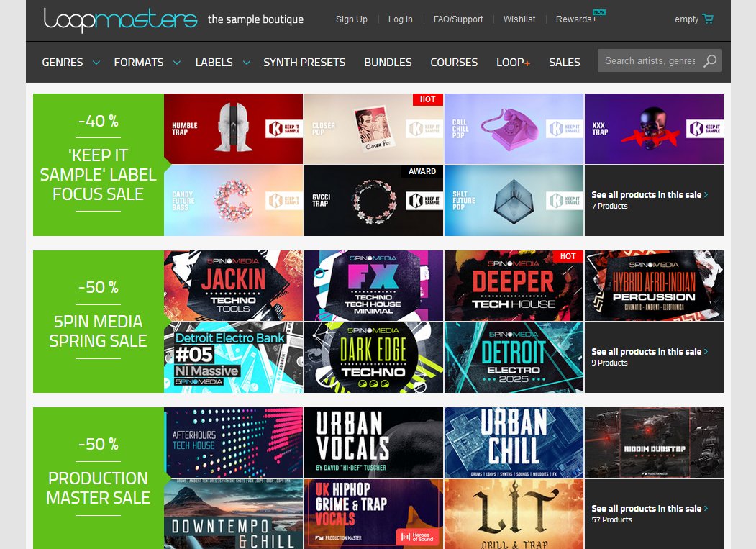Navigate to COURSES
756x549 pixels.
[454, 62]
